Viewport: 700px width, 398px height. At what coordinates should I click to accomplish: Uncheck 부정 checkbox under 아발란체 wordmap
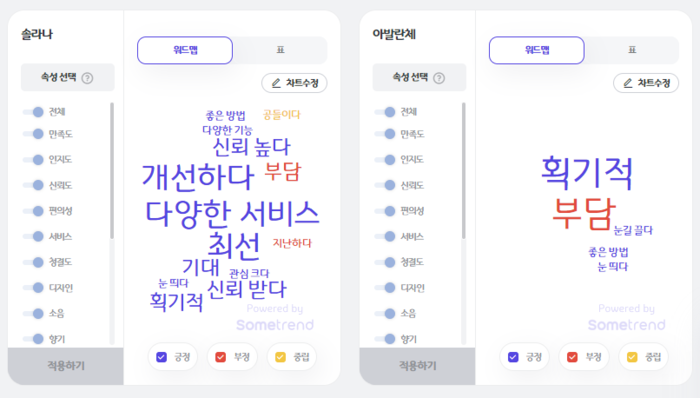tap(572, 357)
